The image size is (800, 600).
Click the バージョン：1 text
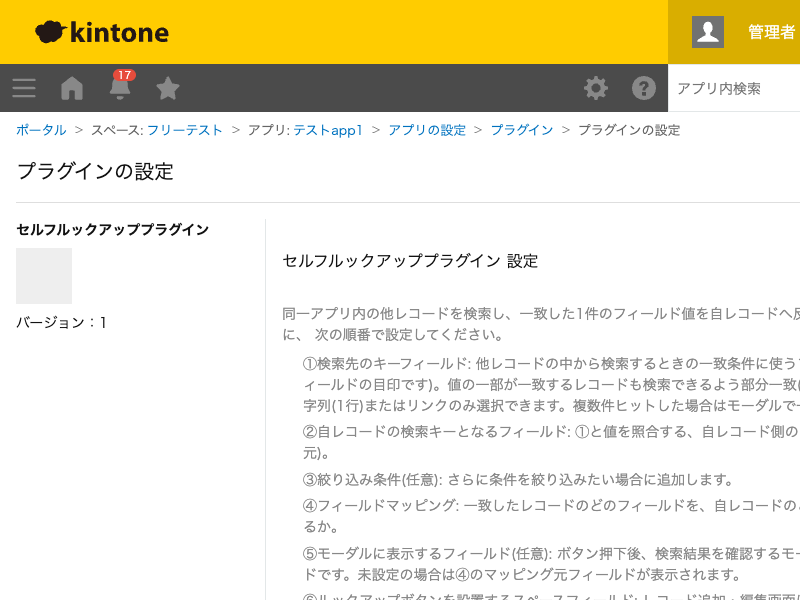(x=61, y=322)
